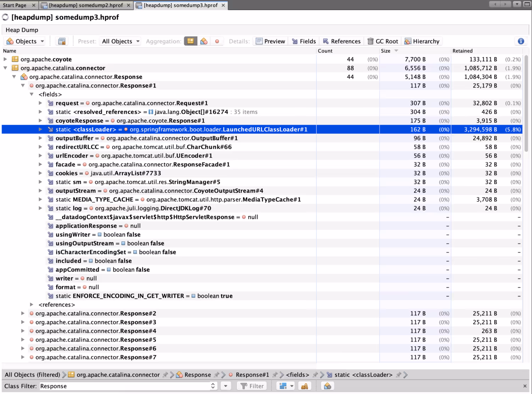Screen dimensions: 532x394
Task: Toggle match case filter icon
Action: pyautogui.click(x=304, y=386)
